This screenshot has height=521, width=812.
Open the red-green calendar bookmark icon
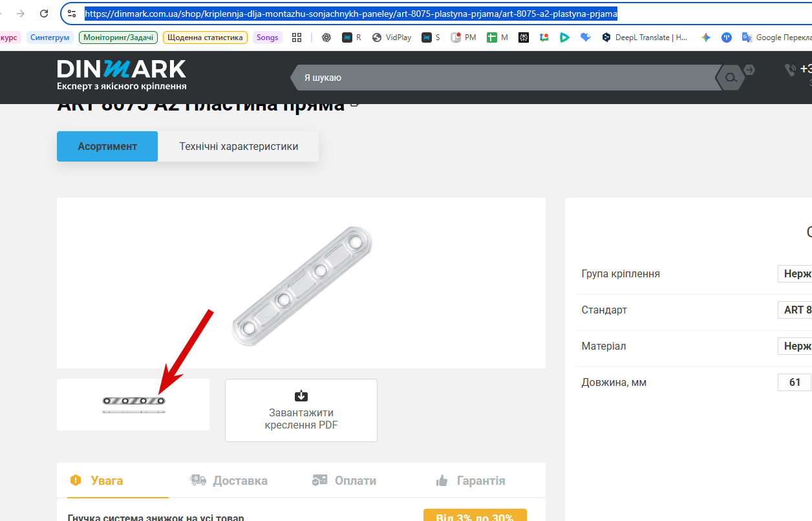tap(544, 37)
